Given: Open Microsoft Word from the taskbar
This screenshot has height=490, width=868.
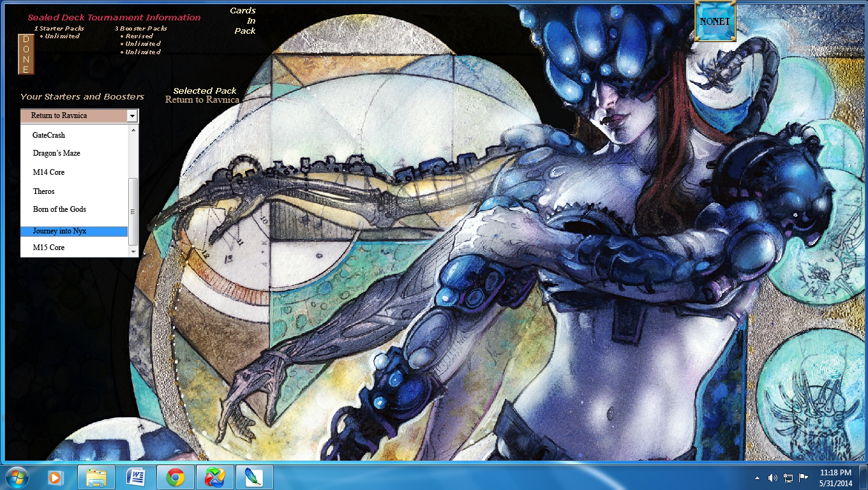Looking at the screenshot, I should click(x=136, y=477).
